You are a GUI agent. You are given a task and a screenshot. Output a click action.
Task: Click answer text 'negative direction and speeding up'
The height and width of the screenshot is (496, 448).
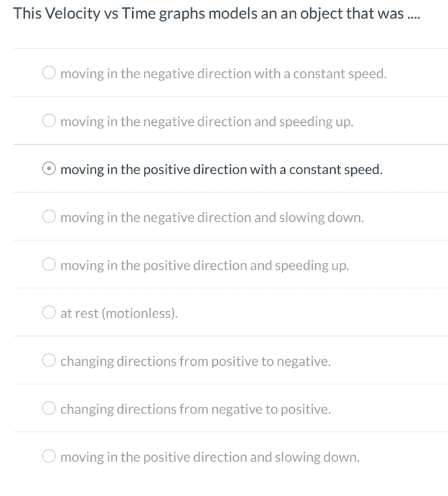pyautogui.click(x=207, y=121)
